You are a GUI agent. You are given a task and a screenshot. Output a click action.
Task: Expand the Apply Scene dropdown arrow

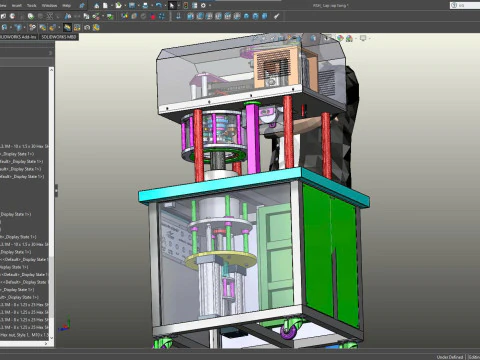tap(355, 38)
